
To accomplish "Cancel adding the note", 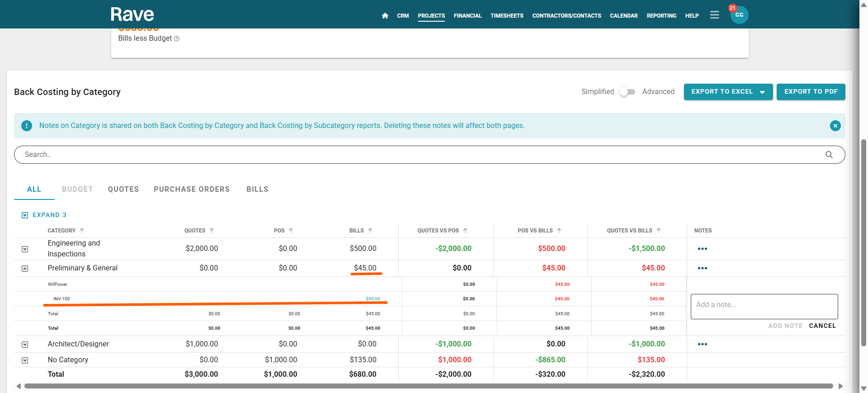I will (822, 326).
